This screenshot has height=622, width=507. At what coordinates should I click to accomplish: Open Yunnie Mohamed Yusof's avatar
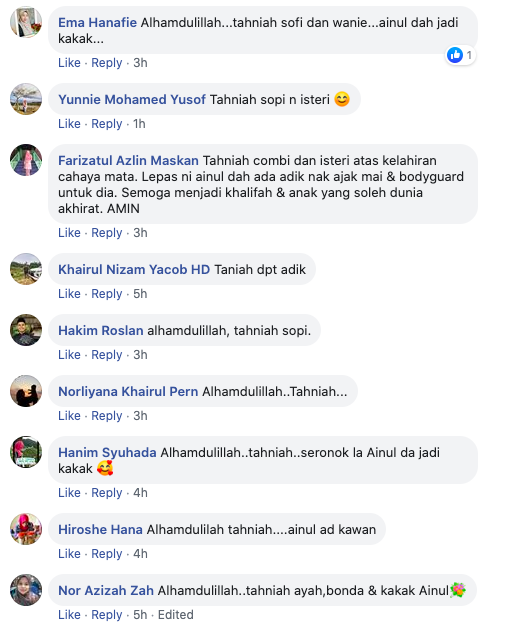pos(26,99)
